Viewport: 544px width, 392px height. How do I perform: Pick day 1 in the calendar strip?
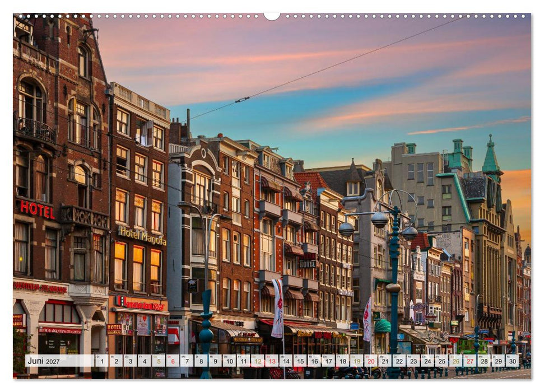click(101, 361)
